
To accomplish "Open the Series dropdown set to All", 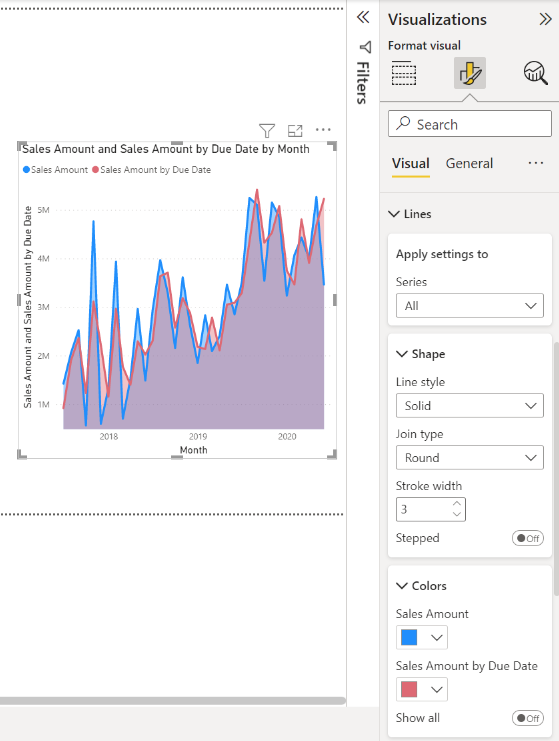I will click(470, 306).
